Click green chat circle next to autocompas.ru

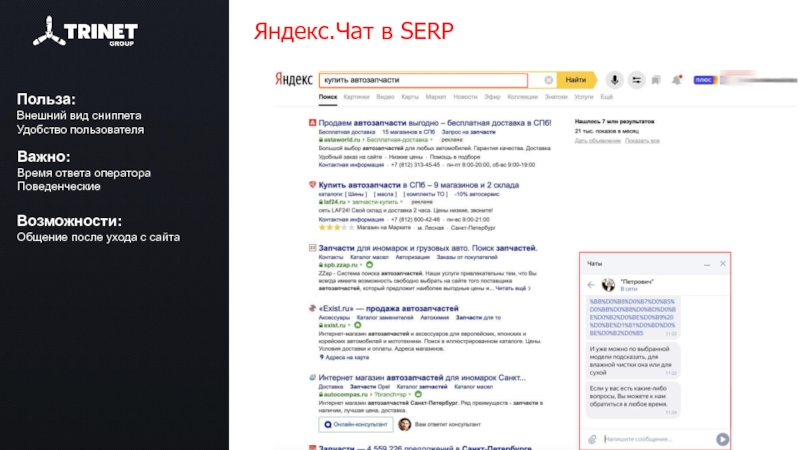418,394
